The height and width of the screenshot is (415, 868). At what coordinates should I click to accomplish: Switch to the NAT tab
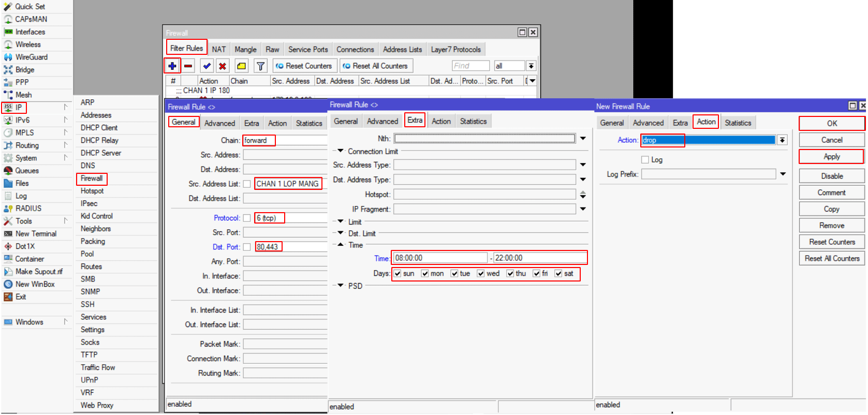[219, 49]
